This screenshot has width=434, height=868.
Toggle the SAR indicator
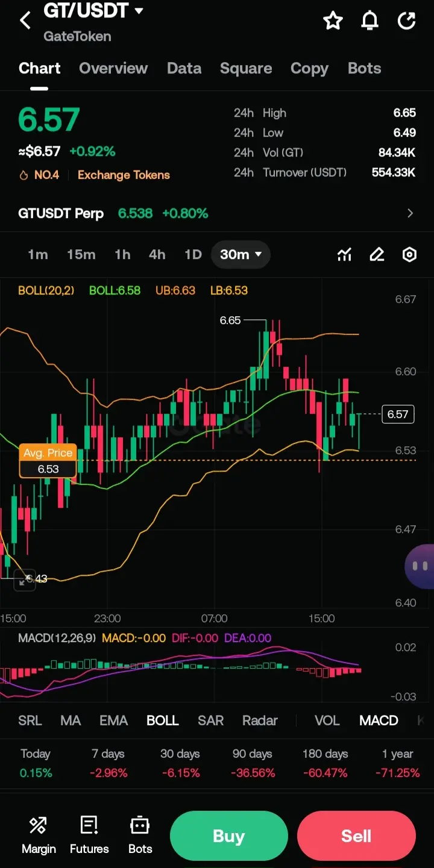[211, 720]
